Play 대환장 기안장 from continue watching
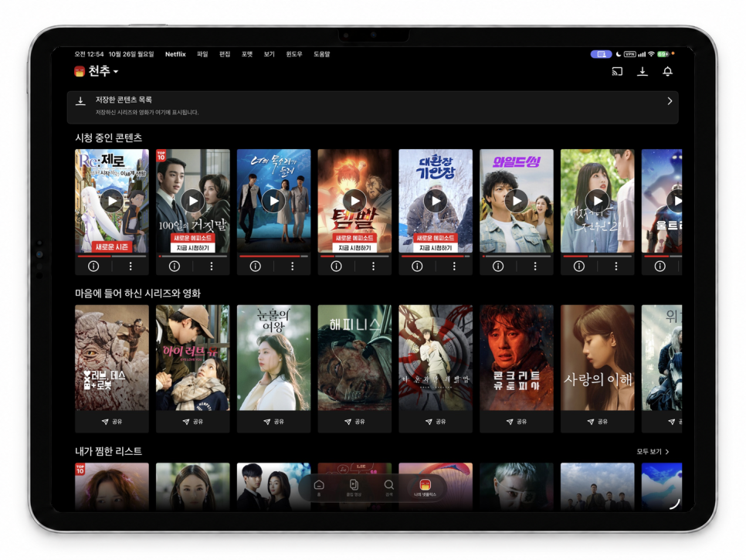The height and width of the screenshot is (560, 746). point(436,201)
